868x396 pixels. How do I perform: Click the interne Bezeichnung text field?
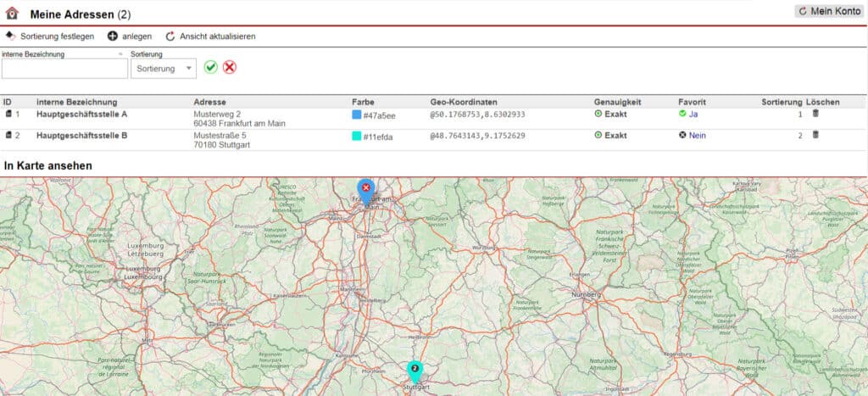point(64,69)
